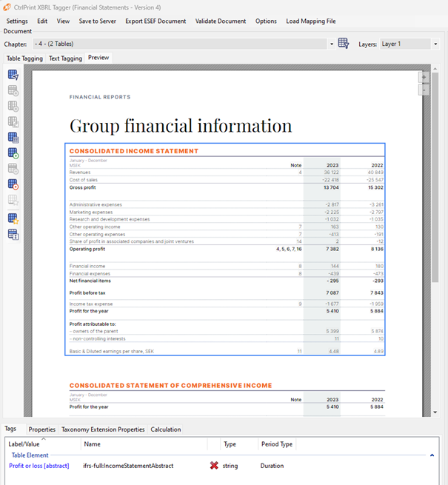Click ifrs-full:IncomeStatementAbstract name cell
The image size is (448, 485).
pyautogui.click(x=128, y=466)
